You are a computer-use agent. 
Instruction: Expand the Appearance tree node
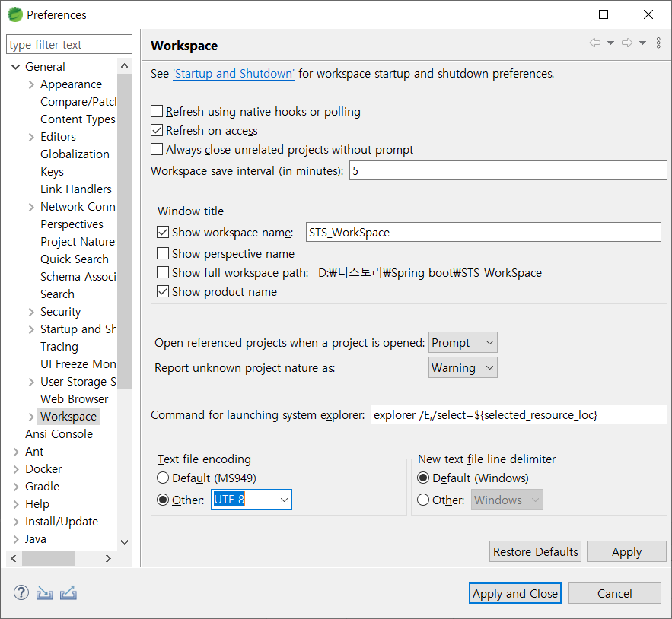click(x=31, y=84)
